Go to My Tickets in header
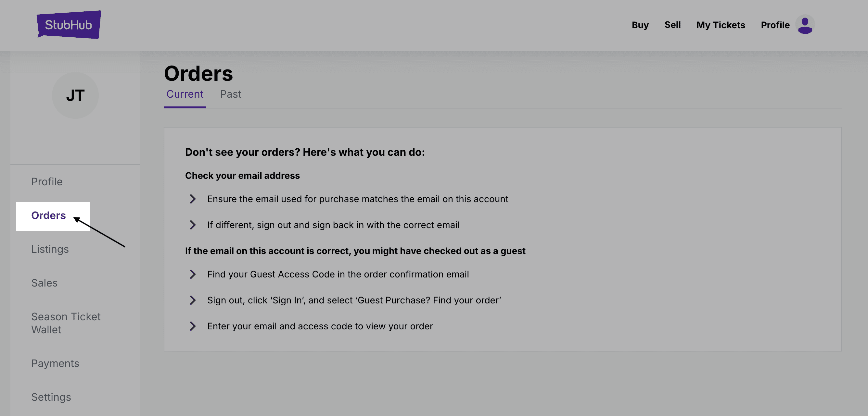 coord(721,25)
